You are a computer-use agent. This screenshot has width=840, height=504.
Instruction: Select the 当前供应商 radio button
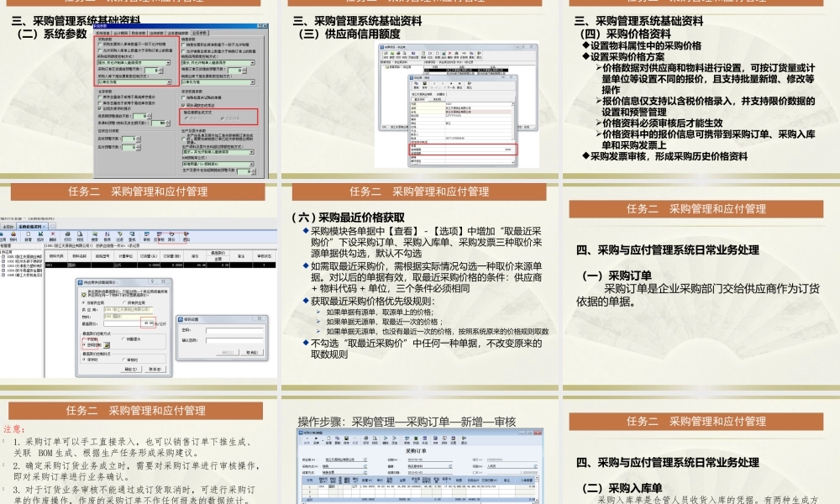click(82, 304)
